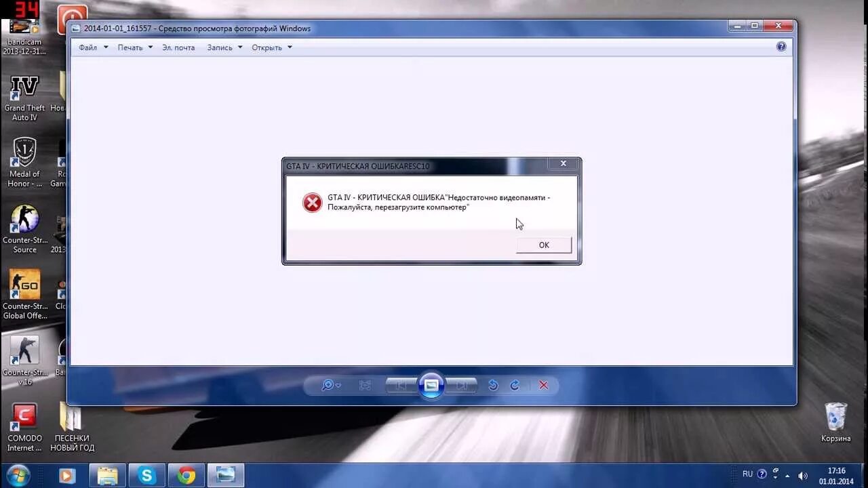Open the Windows Start menu
This screenshot has height=488, width=868.
coord(17,475)
